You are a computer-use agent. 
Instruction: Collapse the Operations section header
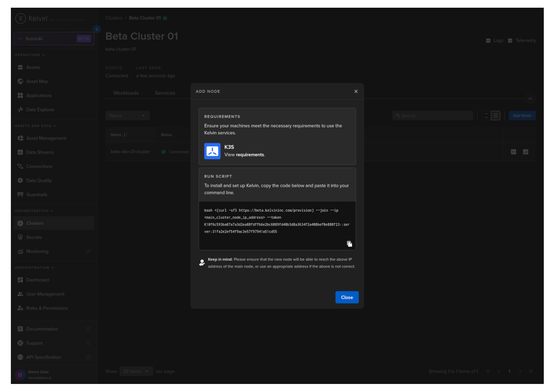(30, 55)
